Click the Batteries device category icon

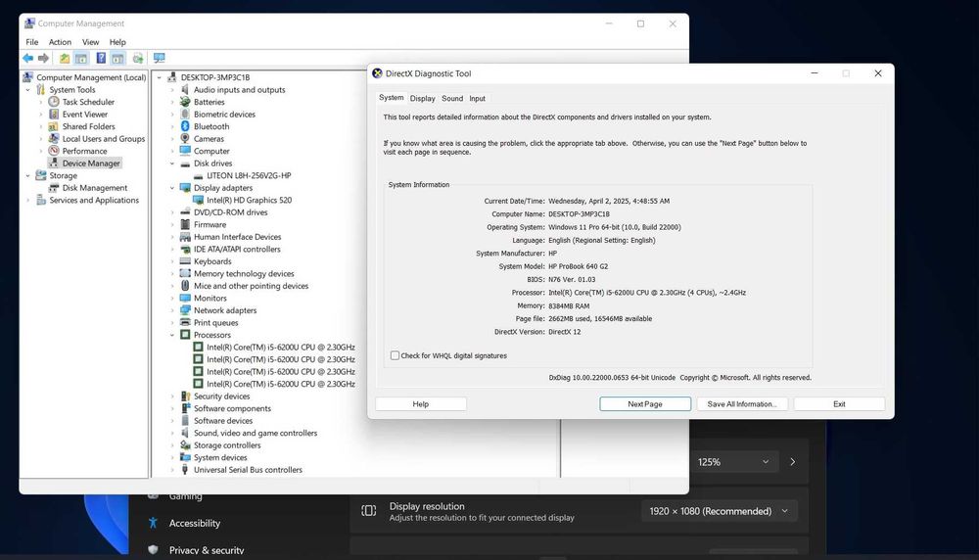tap(185, 102)
